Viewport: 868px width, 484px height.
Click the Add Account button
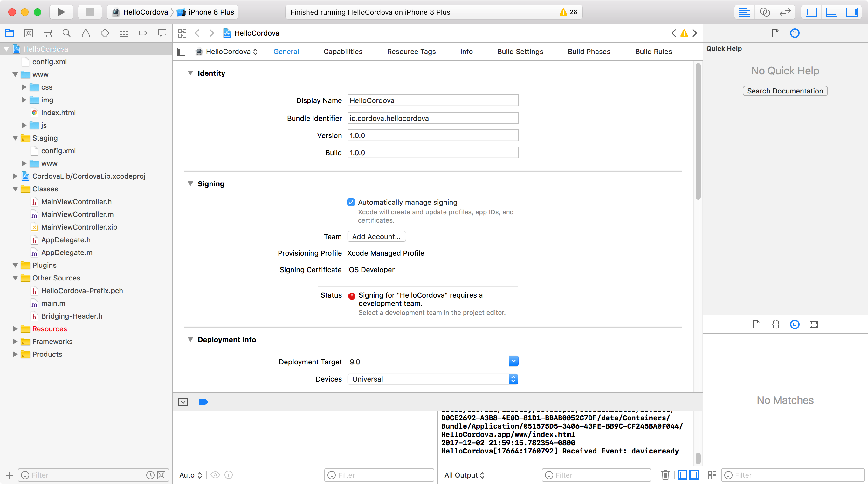[376, 237]
